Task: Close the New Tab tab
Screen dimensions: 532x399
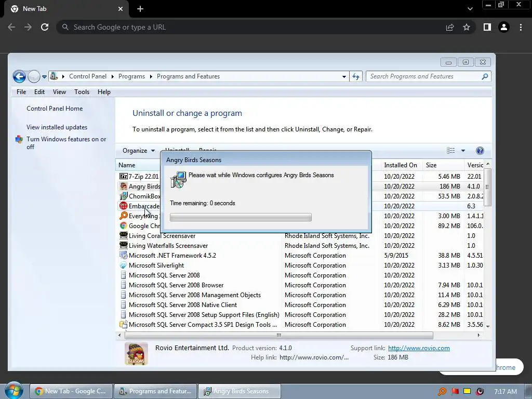Action: click(x=121, y=9)
